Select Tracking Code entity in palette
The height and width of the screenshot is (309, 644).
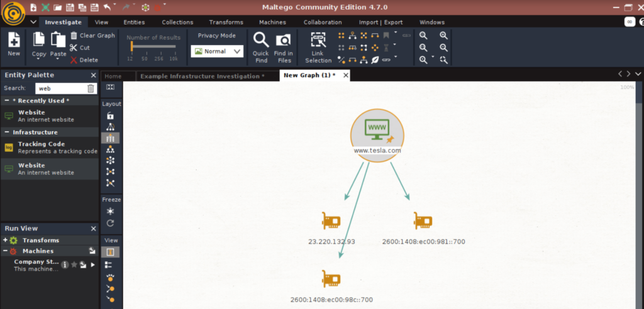(50, 148)
